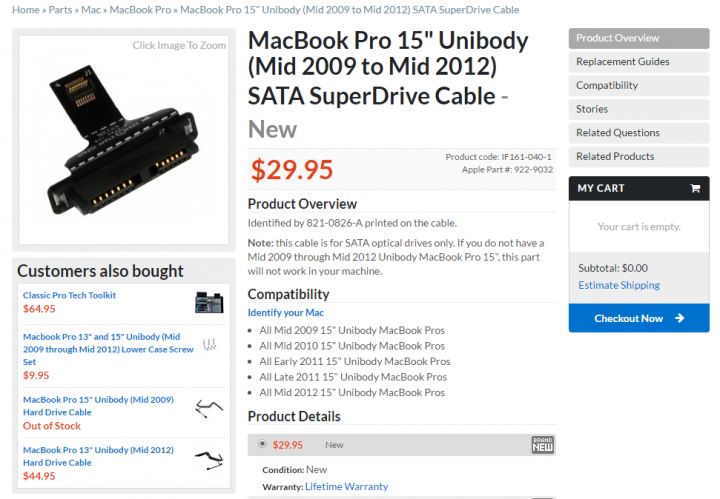Go to the Compatibility section tab
The image size is (720, 499).
pyautogui.click(x=639, y=85)
